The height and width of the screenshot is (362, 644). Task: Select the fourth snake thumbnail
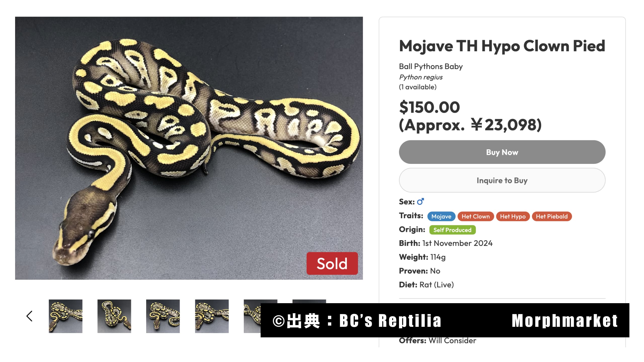[212, 316]
